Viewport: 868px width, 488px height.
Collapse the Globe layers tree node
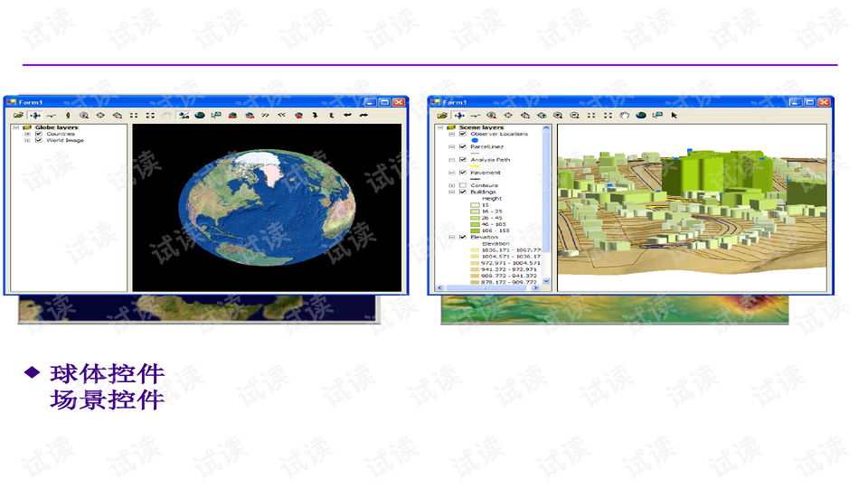pos(16,127)
